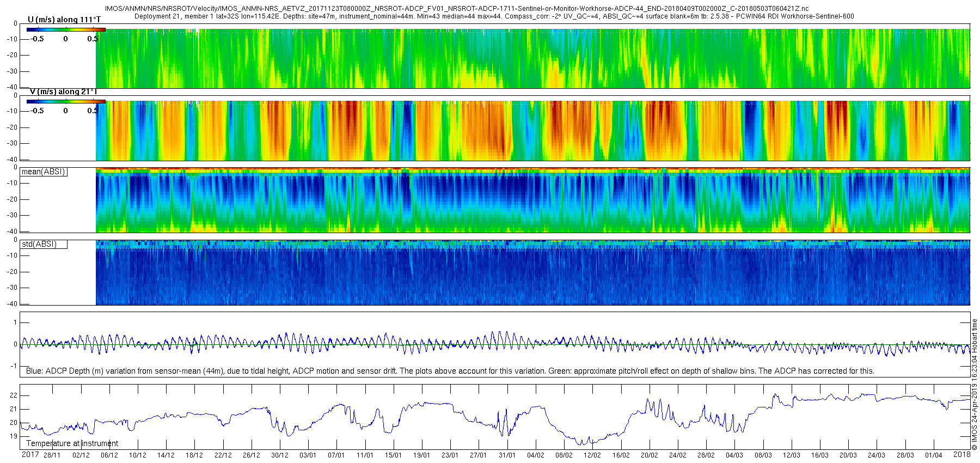Click the Deployment 21 metadata line

[x=494, y=16]
